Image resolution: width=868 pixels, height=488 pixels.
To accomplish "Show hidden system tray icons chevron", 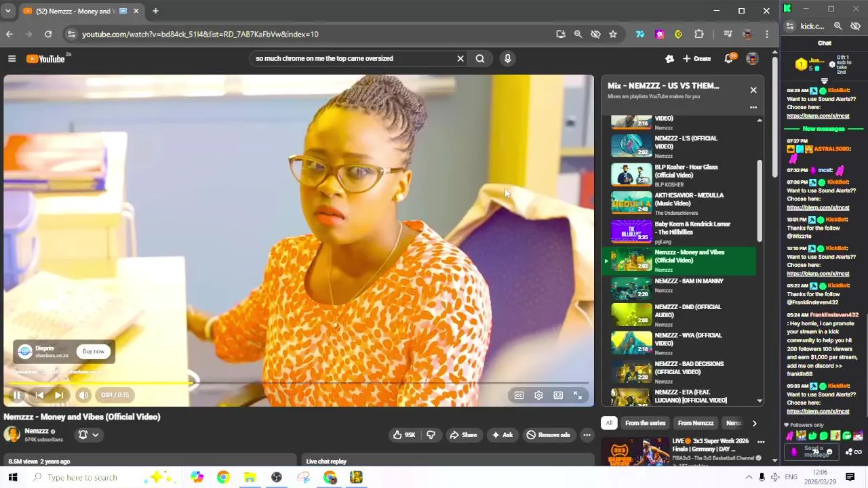I will 749,477.
